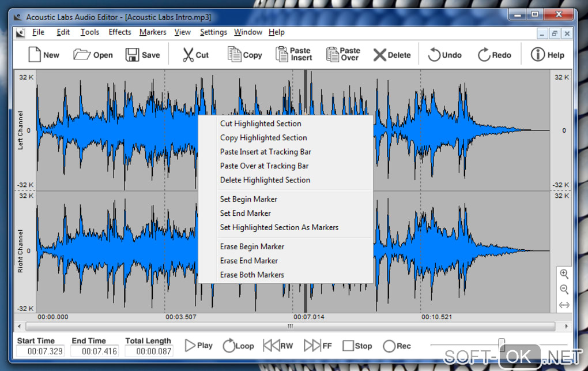Restore the inner document window
Viewport: 588px width, 371px height.
click(x=554, y=34)
